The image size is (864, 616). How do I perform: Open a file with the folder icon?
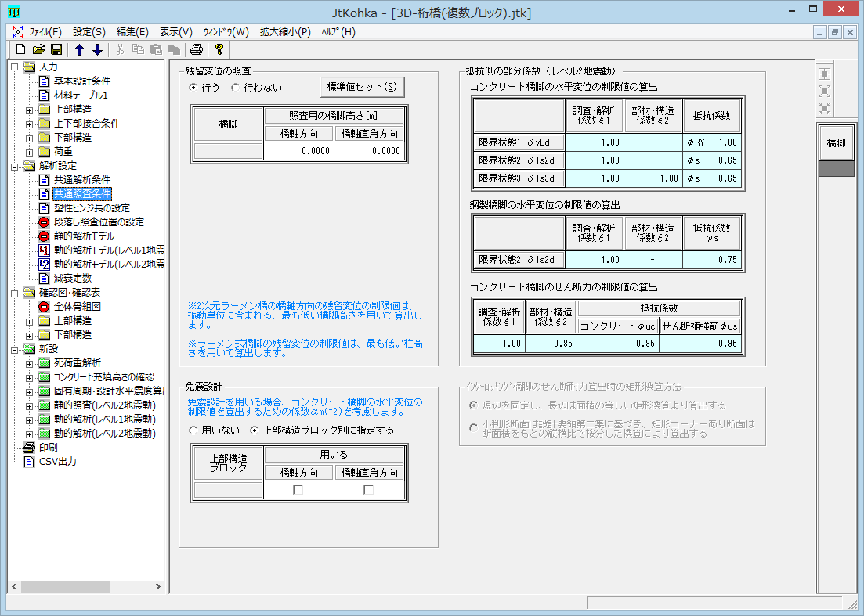pos(38,49)
